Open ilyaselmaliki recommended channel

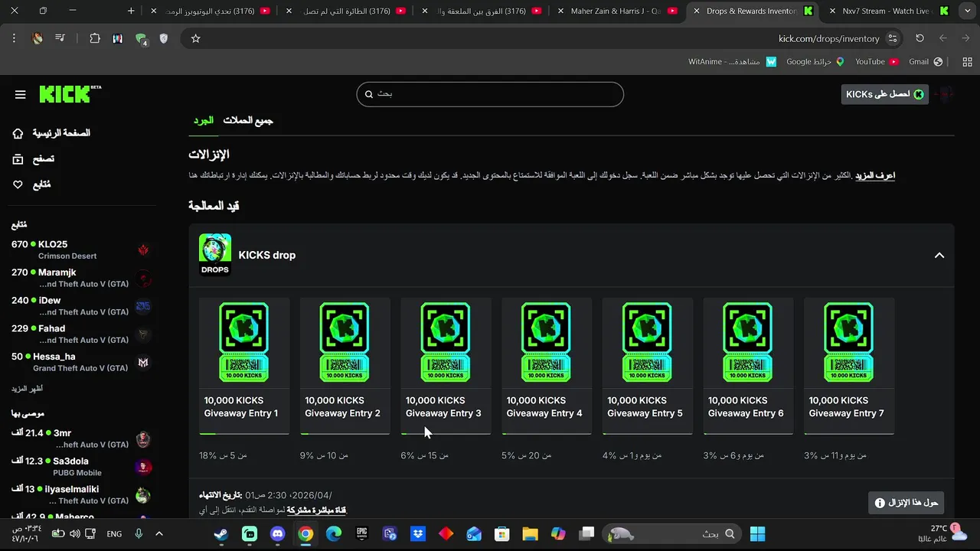tap(81, 494)
